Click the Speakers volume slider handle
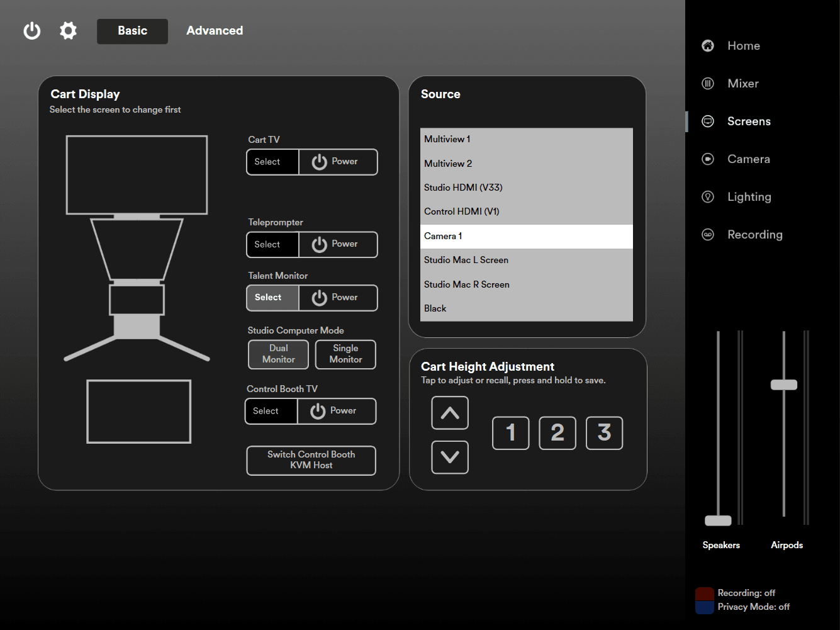Screen dimensions: 840x630 click(718, 520)
